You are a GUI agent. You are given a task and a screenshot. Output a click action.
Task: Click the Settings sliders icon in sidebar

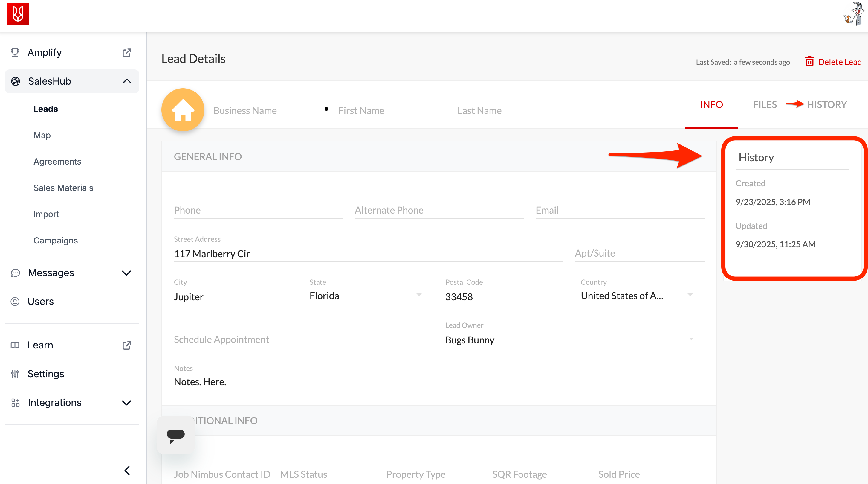click(x=15, y=374)
